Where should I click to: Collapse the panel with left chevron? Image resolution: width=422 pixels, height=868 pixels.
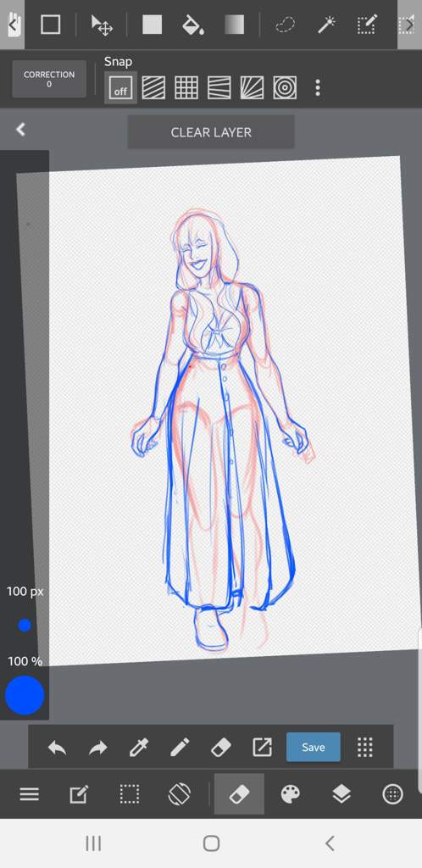[20, 130]
